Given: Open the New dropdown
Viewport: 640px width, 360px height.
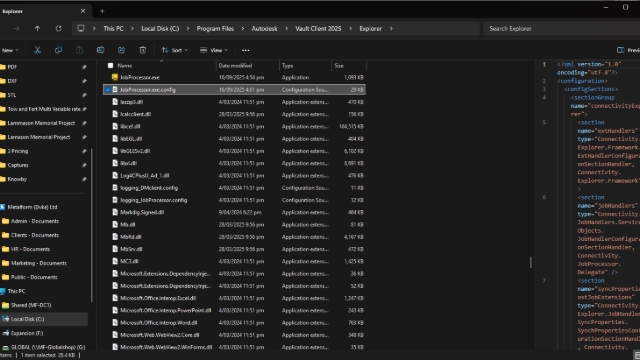Looking at the screenshot, I should click(10, 50).
